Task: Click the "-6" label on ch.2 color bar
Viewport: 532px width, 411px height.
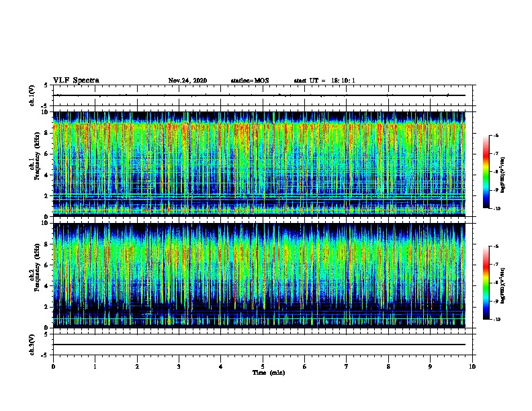Action: (496, 246)
